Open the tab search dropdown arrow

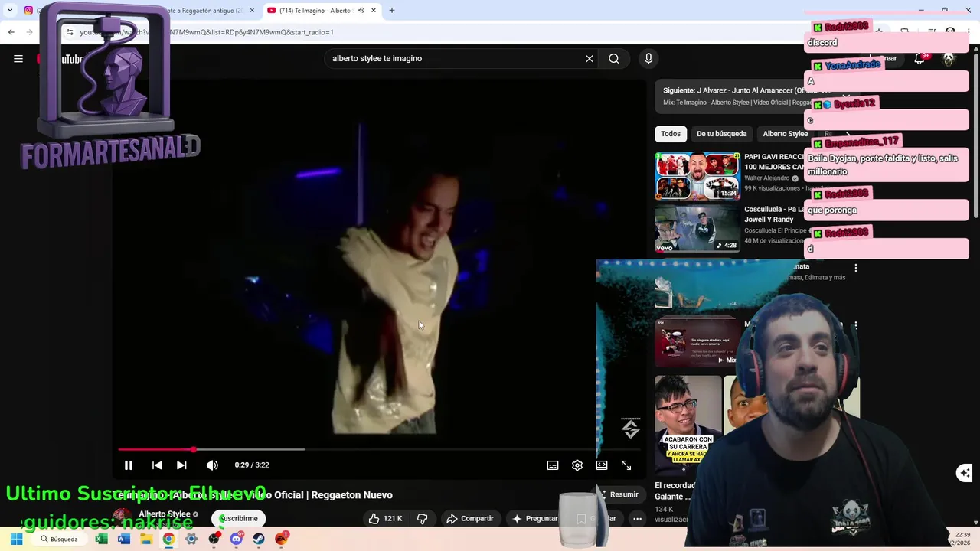pos(9,11)
